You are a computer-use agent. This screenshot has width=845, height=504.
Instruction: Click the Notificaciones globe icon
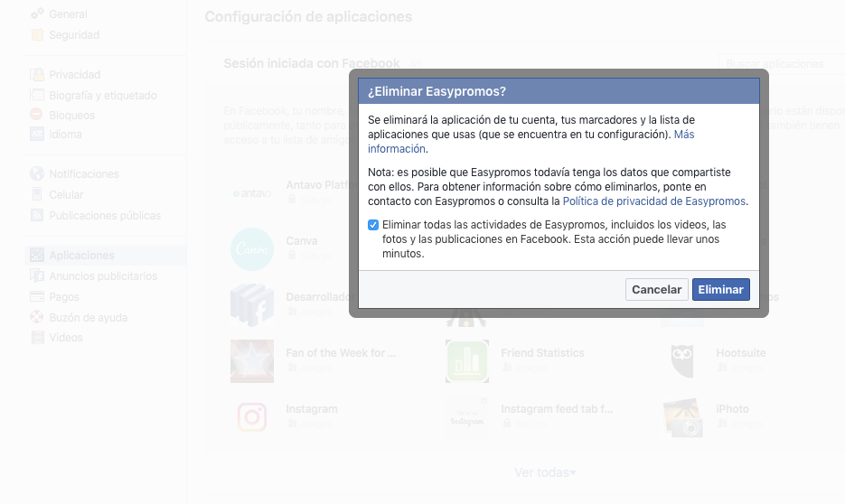click(37, 173)
